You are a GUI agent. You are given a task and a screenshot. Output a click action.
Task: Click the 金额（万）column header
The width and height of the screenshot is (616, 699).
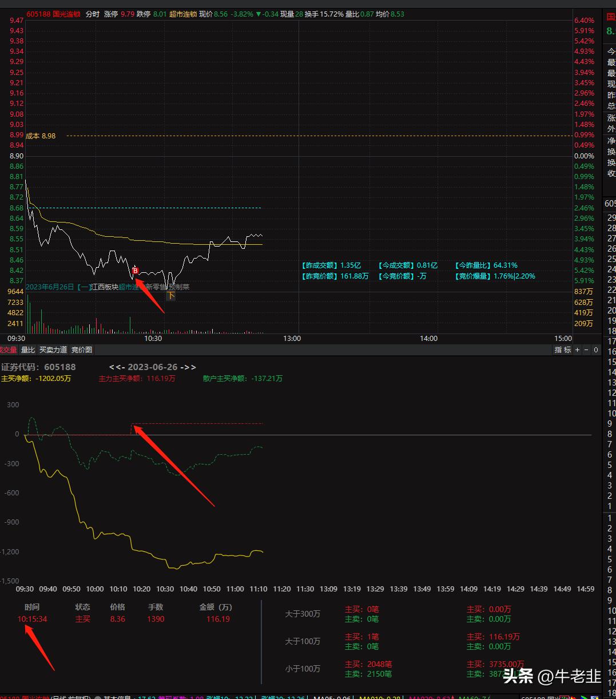point(216,607)
